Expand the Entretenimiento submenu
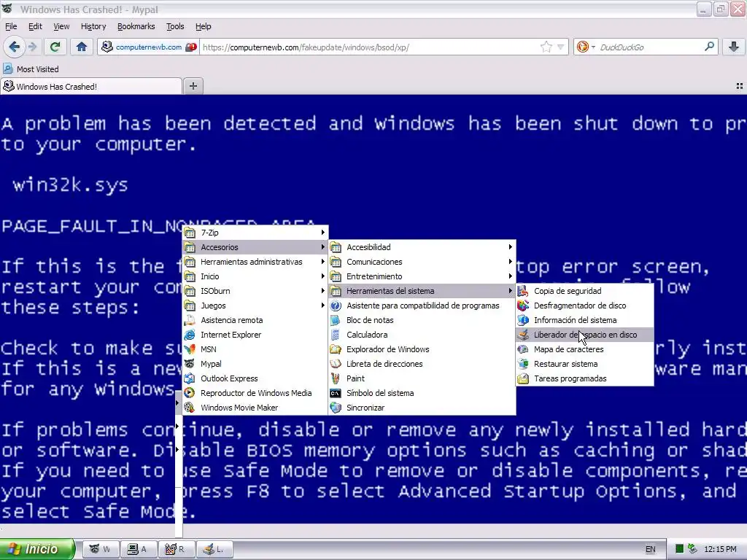This screenshot has height=560, width=747. (x=422, y=276)
